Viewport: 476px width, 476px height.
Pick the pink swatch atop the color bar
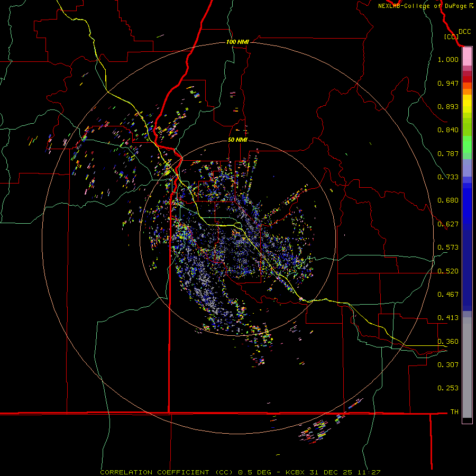click(x=467, y=57)
